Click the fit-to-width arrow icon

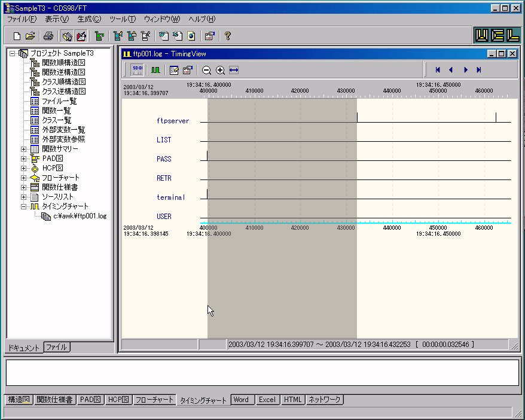point(234,70)
